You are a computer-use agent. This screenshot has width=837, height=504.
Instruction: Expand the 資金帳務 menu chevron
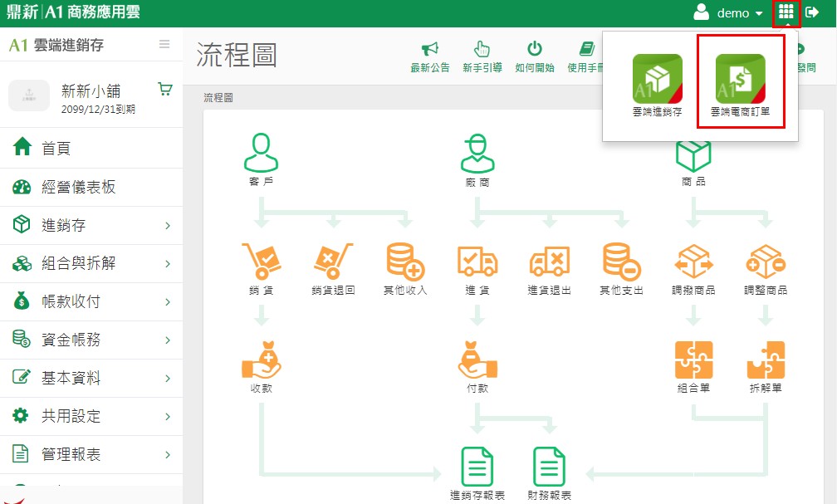pos(168,340)
